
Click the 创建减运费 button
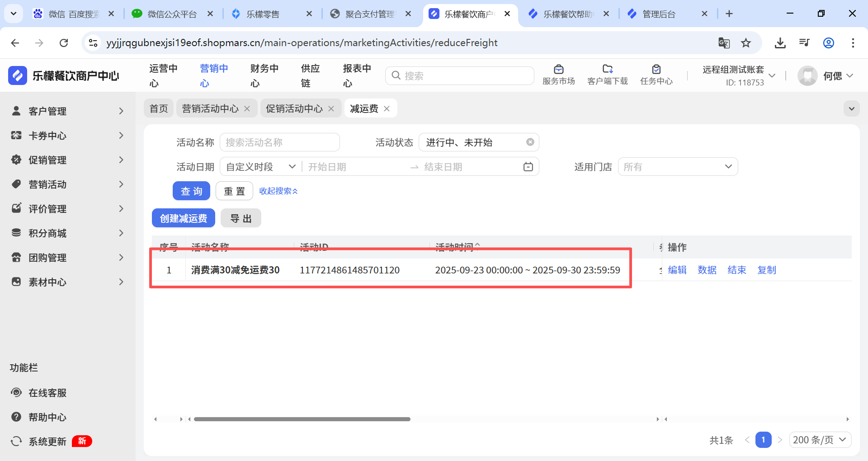tap(184, 218)
